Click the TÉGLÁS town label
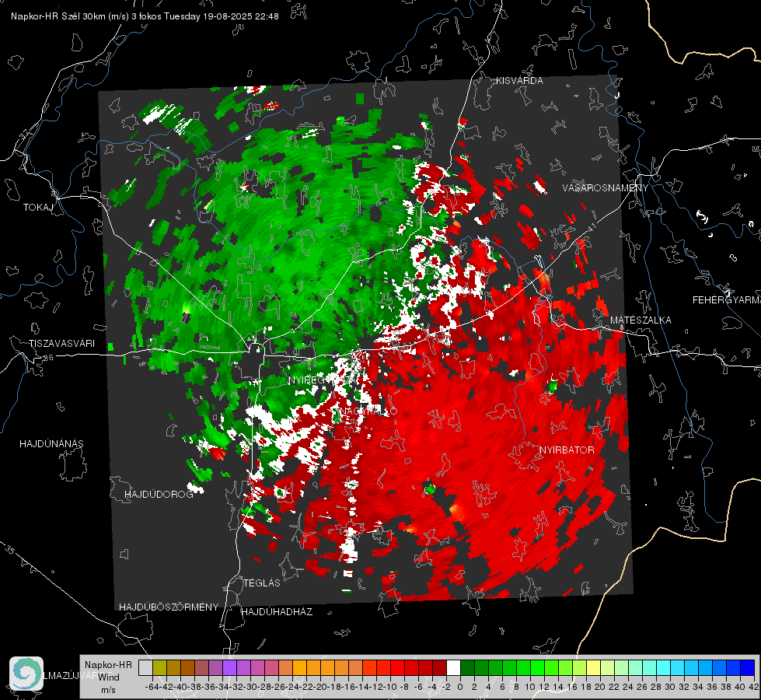Image resolution: width=761 pixels, height=700 pixels. click(x=262, y=583)
